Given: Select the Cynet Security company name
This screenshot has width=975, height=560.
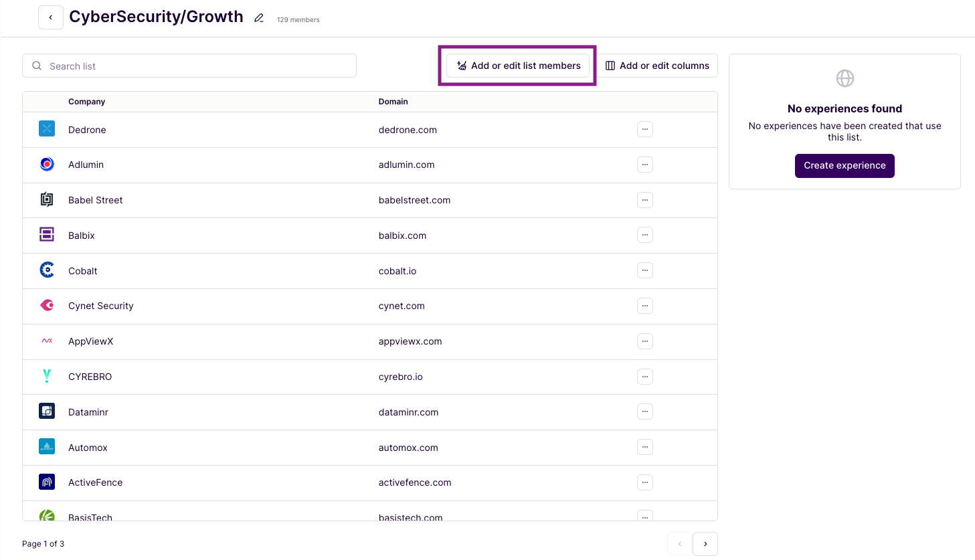Looking at the screenshot, I should (x=101, y=306).
